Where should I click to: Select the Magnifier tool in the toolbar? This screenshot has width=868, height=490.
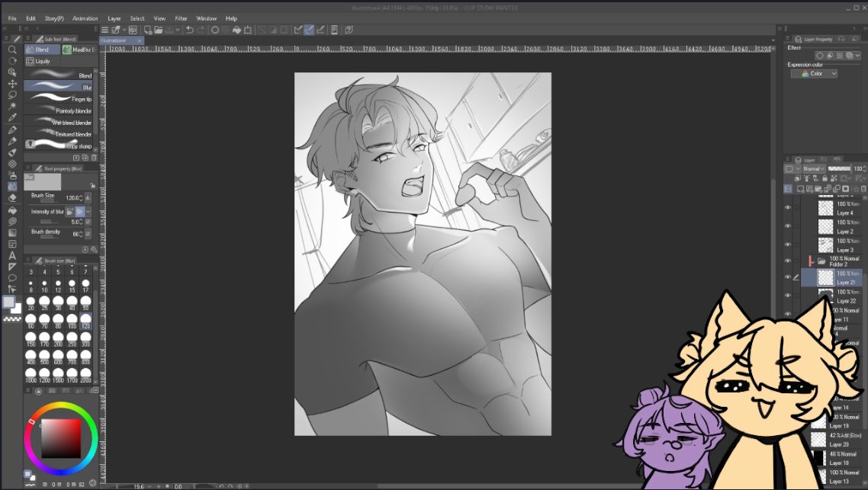[x=11, y=51]
